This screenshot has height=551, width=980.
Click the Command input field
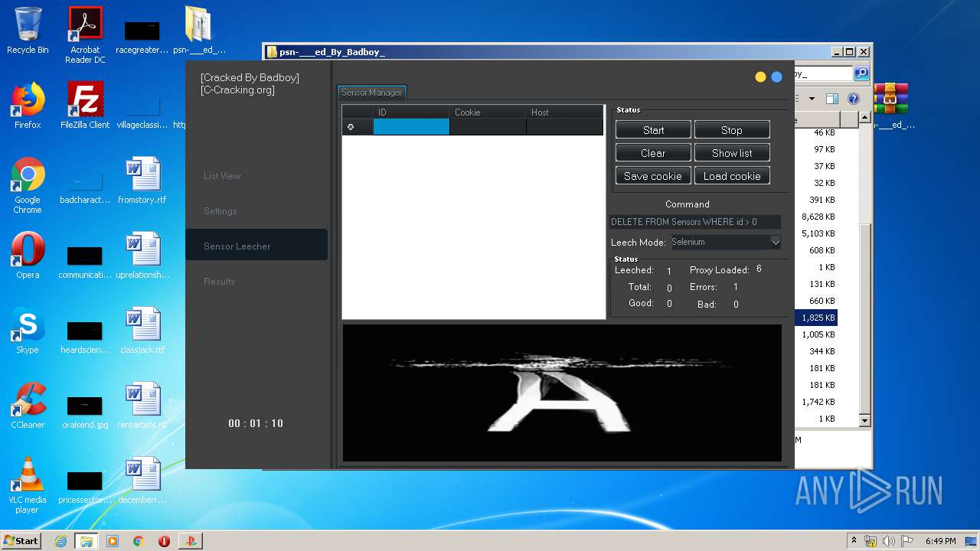click(695, 222)
